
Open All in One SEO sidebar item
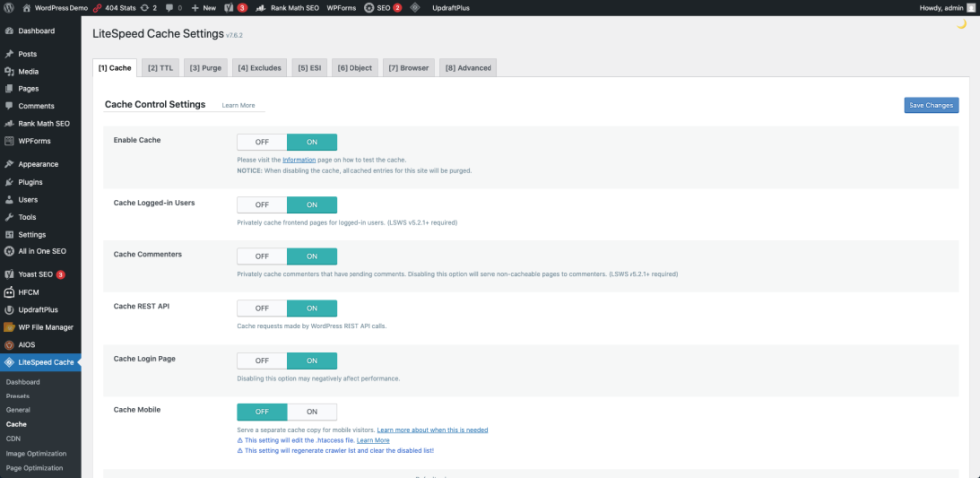(x=41, y=251)
